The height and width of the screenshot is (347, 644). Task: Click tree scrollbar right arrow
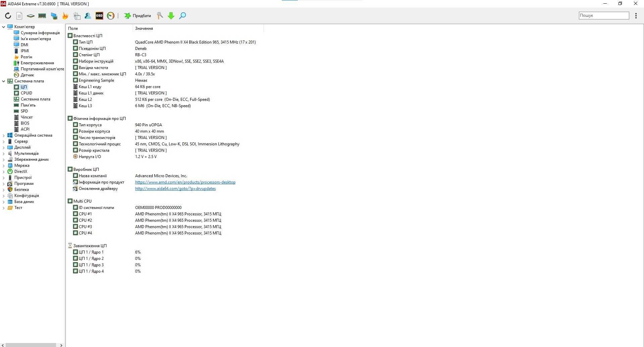[x=61, y=345]
